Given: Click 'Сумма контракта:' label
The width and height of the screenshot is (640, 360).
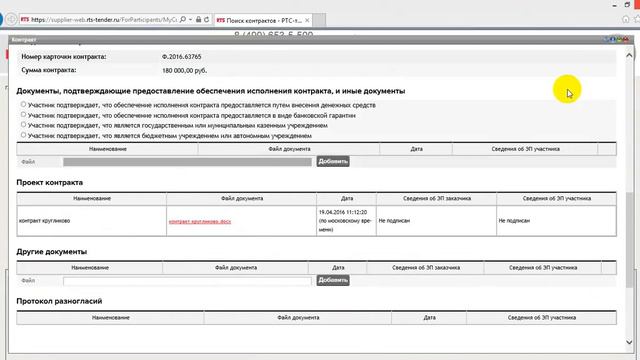Looking at the screenshot, I should (x=49, y=70).
